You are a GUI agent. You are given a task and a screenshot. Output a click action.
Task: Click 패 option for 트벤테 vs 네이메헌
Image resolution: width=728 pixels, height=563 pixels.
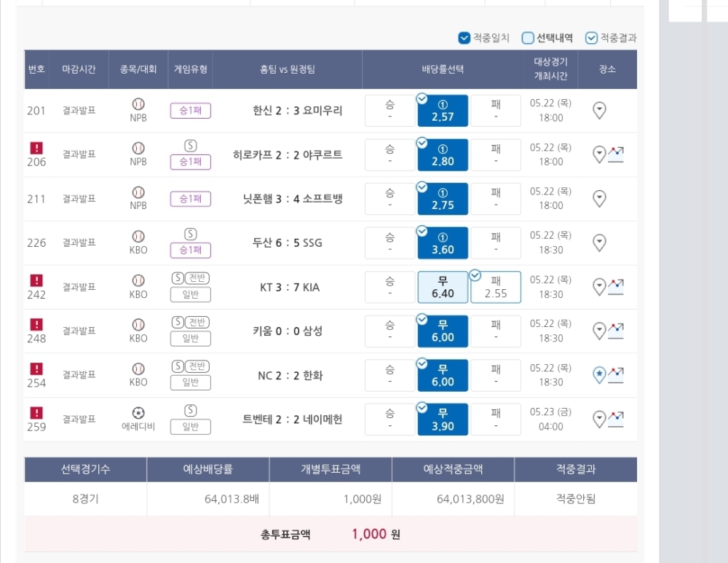pyautogui.click(x=496, y=420)
